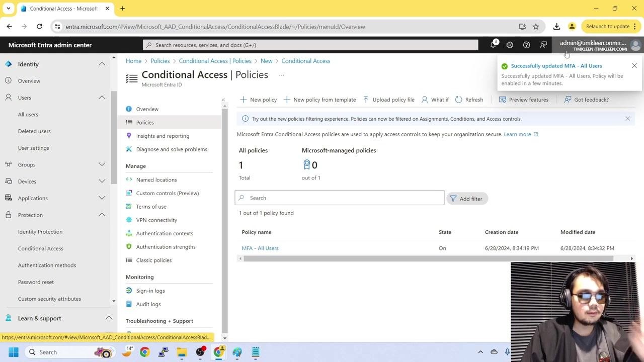Open Authentication methods in sidebar
This screenshot has width=644, height=362.
[x=47, y=265]
